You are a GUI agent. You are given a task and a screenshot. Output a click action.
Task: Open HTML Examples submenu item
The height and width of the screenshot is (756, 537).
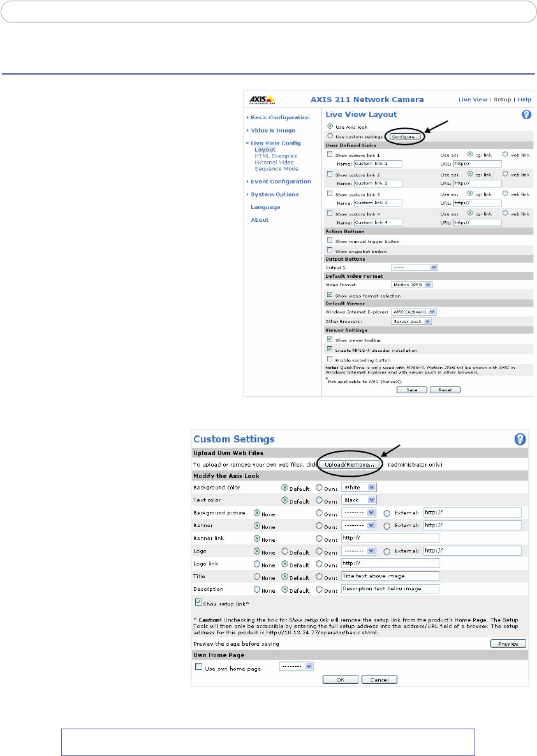pos(276,156)
